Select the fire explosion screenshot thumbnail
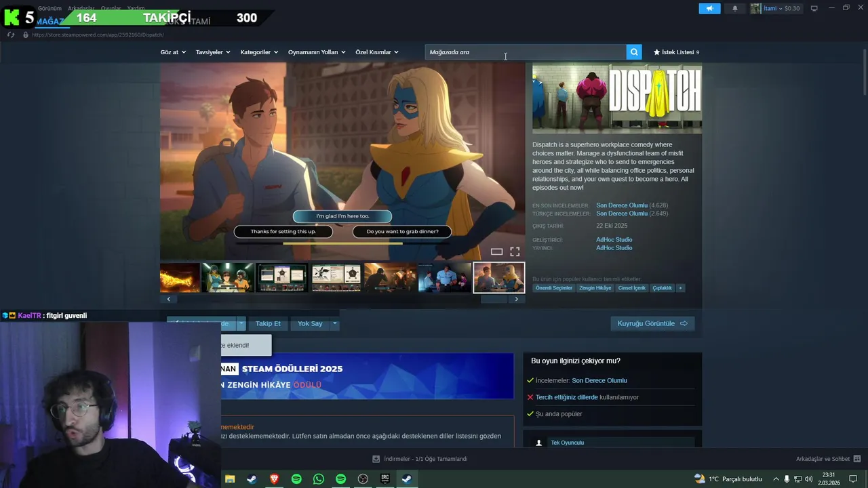Screen dimensions: 868x488 (180, 278)
